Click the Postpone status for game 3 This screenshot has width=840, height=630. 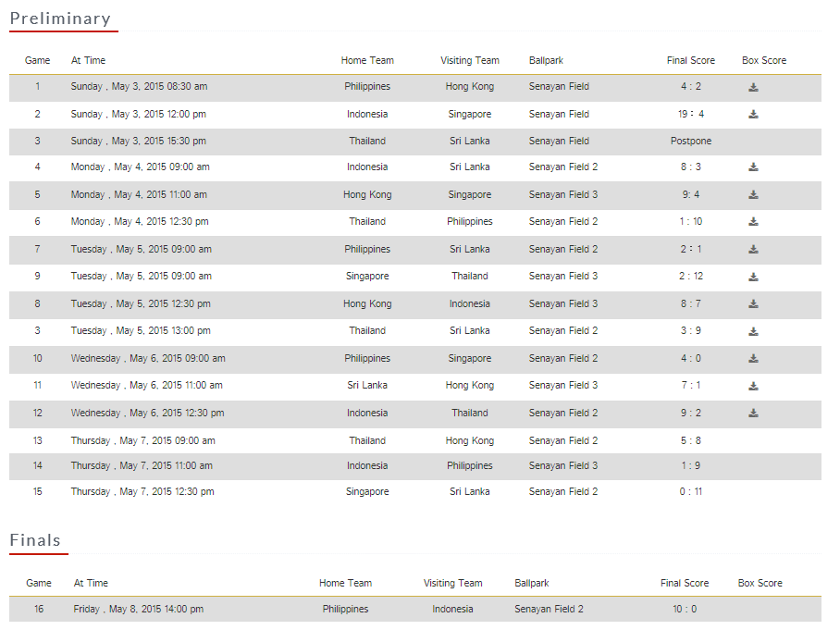pyautogui.click(x=690, y=141)
